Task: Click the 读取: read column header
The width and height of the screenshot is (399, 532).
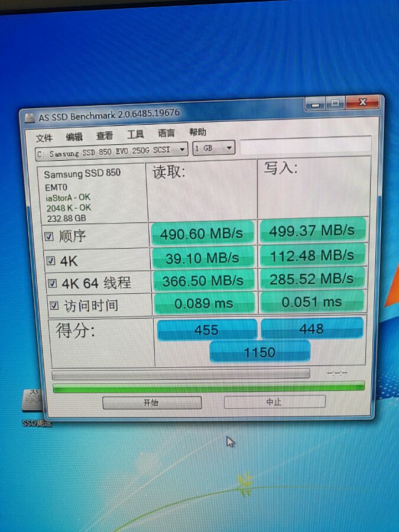Action: point(169,173)
